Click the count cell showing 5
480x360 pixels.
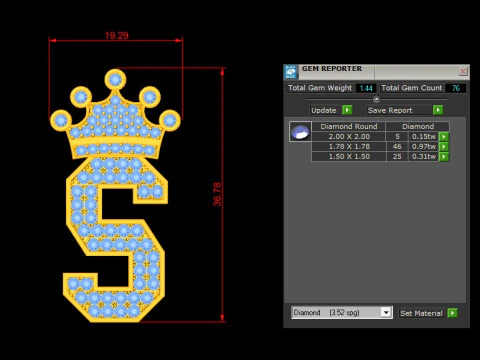point(397,137)
